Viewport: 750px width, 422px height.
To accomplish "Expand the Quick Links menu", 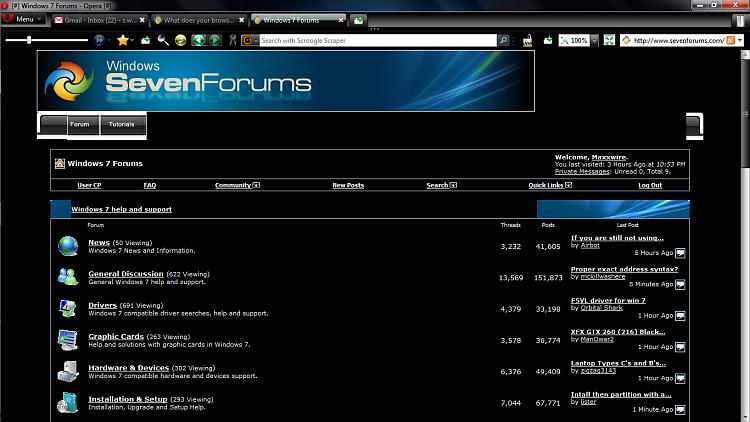I will [550, 185].
